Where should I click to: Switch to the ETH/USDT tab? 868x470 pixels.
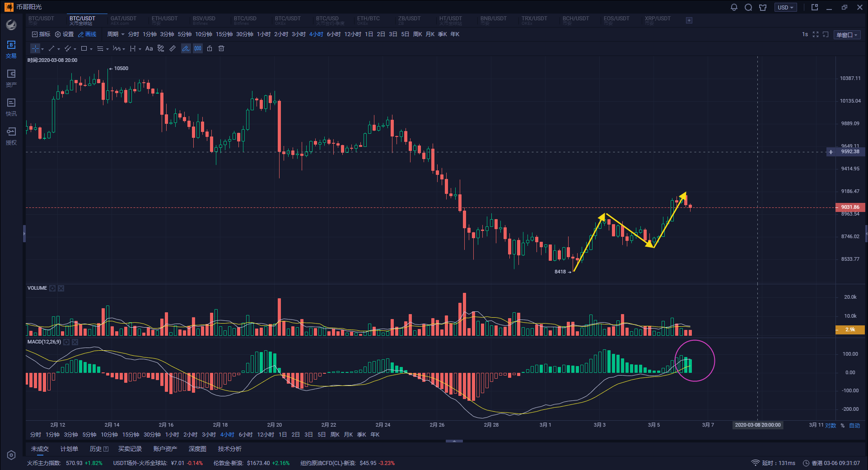coord(164,20)
